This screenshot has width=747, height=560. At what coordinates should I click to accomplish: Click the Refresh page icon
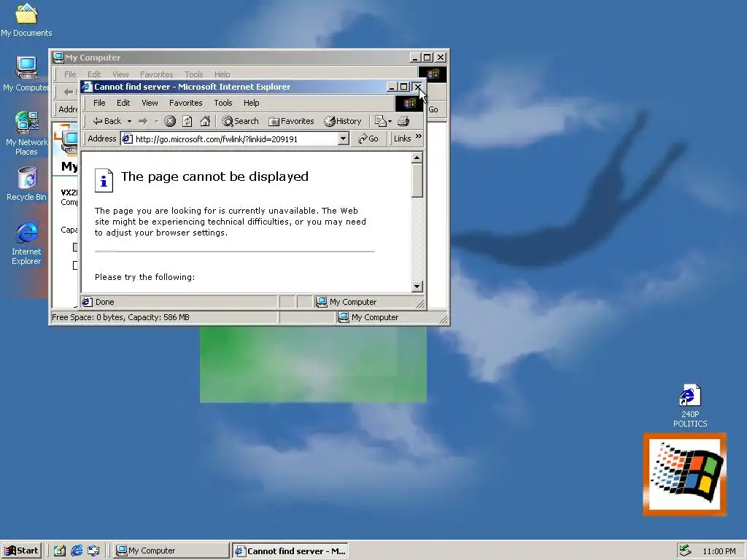[187, 122]
